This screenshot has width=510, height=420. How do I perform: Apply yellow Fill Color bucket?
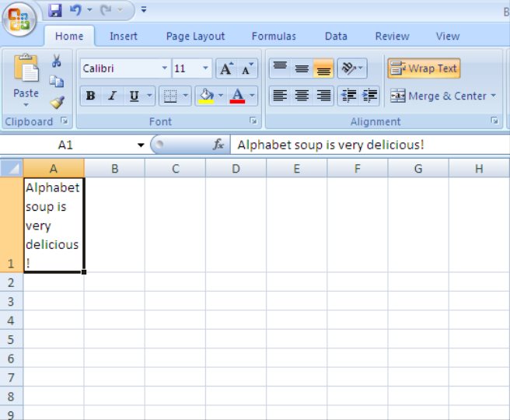click(206, 96)
